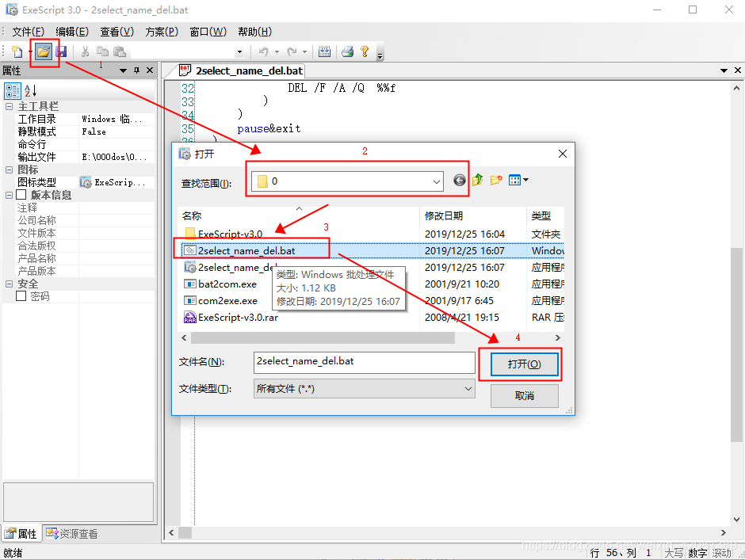Open the Undo history dropdown arrow
The width and height of the screenshot is (745, 560).
coord(277,51)
